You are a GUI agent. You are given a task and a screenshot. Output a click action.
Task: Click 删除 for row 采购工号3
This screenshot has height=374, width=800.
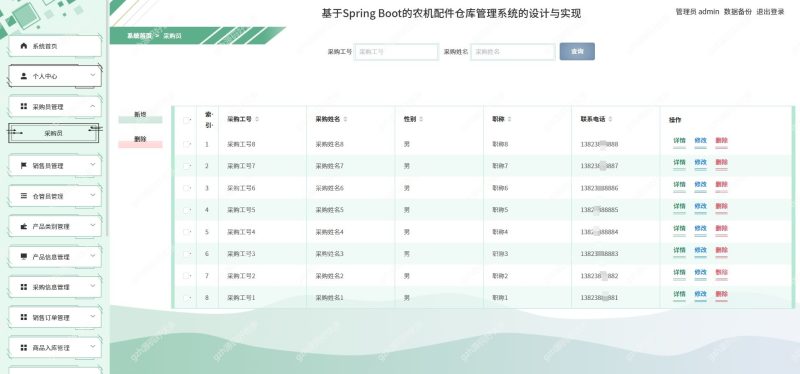pos(721,251)
